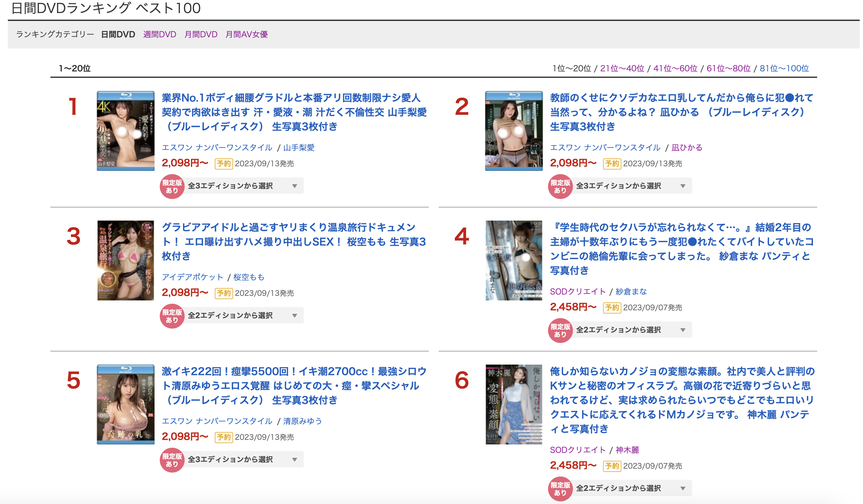Open the cover thumbnail of rank 6
Image resolution: width=863 pixels, height=504 pixels.
tap(514, 405)
